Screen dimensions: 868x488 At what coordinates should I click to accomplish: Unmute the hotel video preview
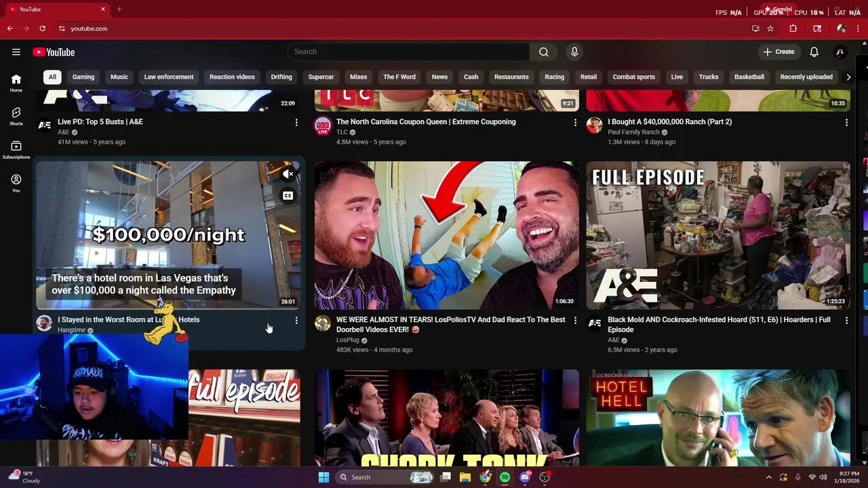[288, 174]
